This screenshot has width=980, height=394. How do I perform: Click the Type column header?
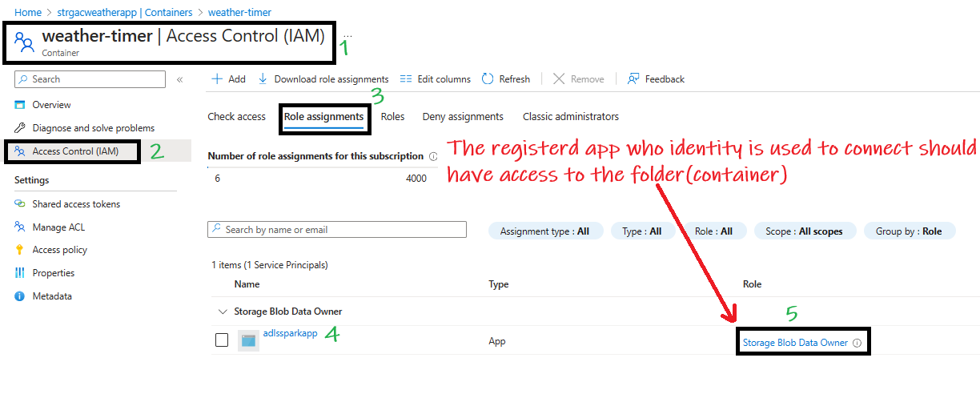tap(499, 284)
